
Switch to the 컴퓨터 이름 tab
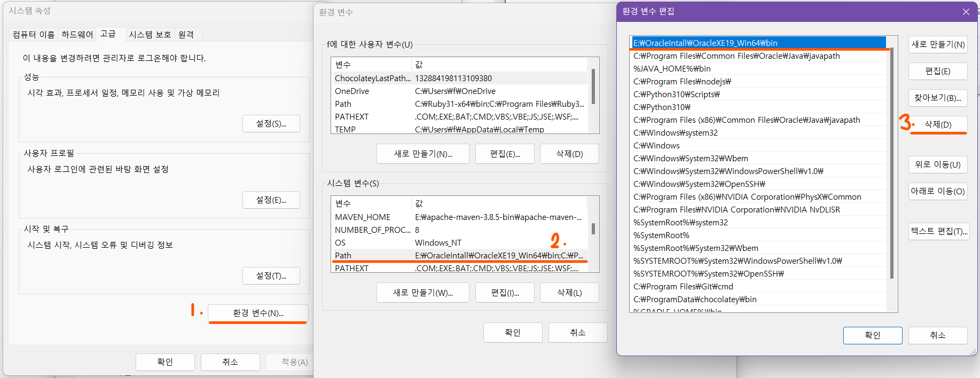(34, 35)
